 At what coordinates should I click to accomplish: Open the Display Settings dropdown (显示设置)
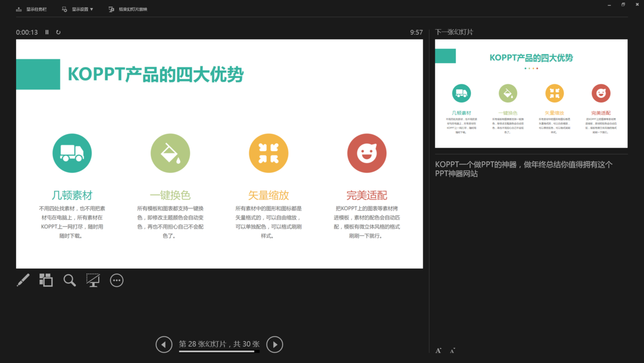tap(77, 9)
